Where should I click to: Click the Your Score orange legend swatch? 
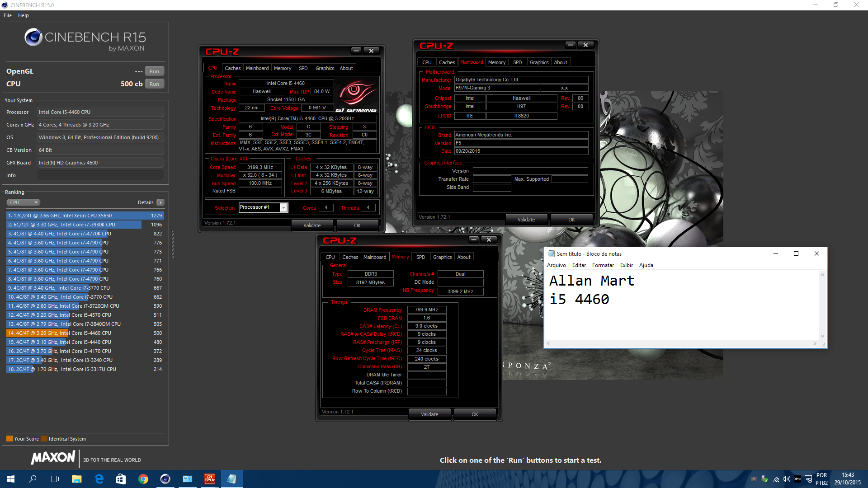[x=9, y=438]
